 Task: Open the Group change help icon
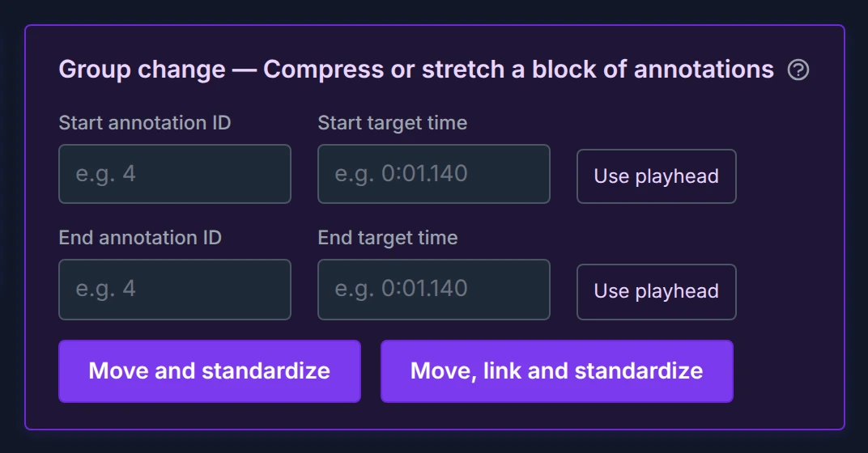coord(798,70)
